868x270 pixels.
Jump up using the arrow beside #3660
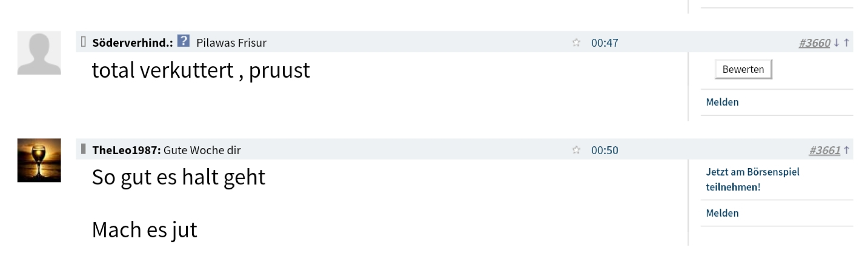point(846,42)
